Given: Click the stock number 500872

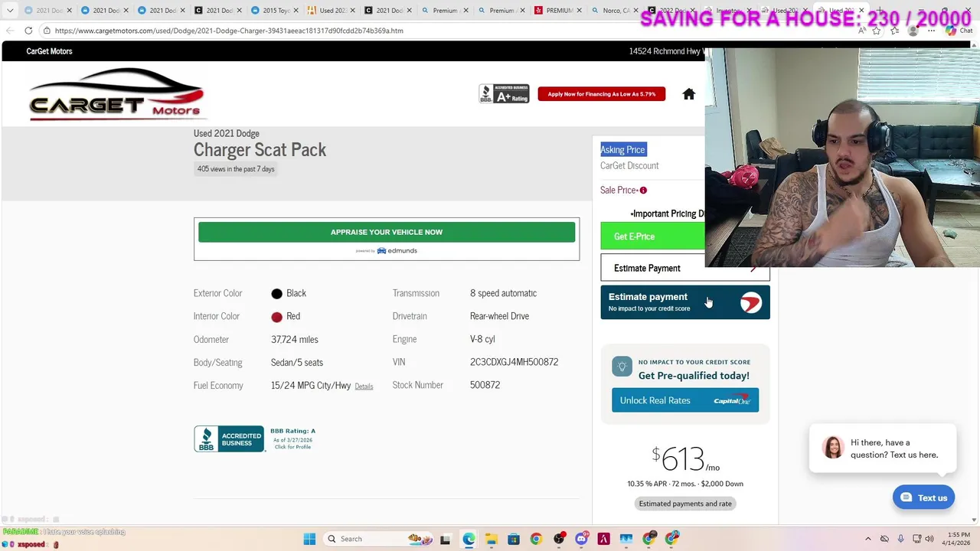Looking at the screenshot, I should [x=485, y=385].
